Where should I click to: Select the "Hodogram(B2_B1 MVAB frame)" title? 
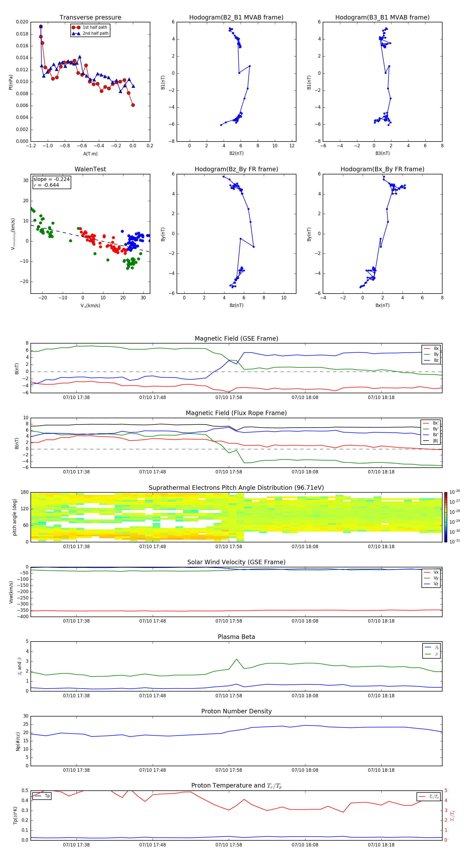point(236,18)
